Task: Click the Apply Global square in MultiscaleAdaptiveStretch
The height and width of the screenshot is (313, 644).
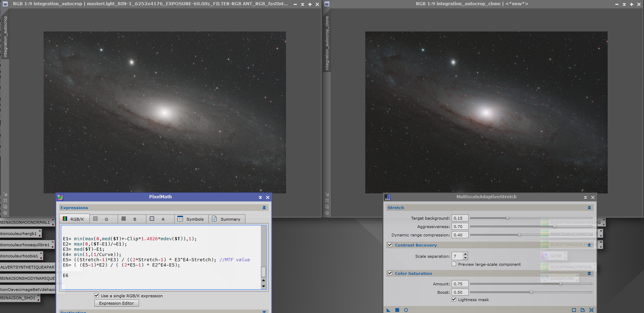Action: tap(397, 310)
